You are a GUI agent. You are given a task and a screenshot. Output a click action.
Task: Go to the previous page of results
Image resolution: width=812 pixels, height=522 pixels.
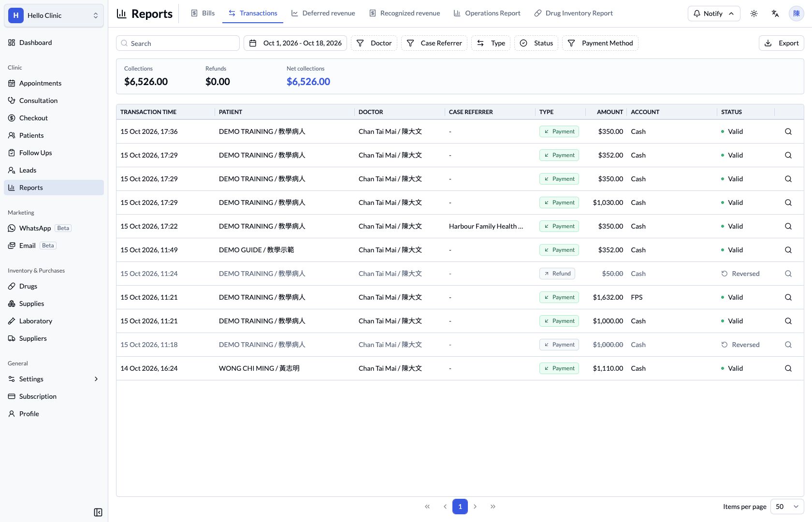click(x=445, y=507)
